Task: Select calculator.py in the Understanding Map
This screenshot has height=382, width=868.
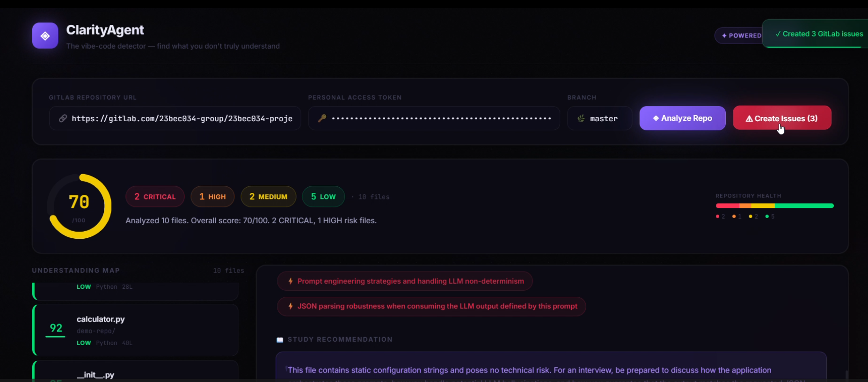Action: (x=135, y=330)
